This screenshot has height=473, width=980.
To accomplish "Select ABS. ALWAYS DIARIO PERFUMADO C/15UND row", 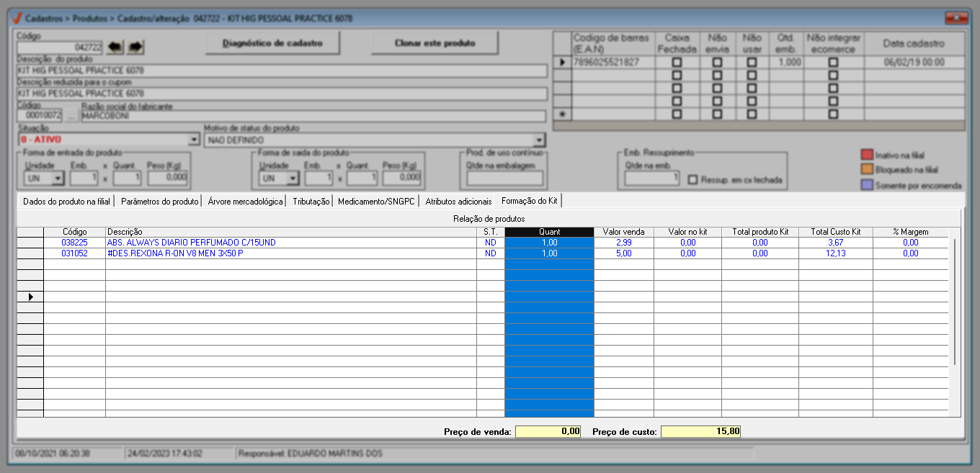I will (290, 243).
